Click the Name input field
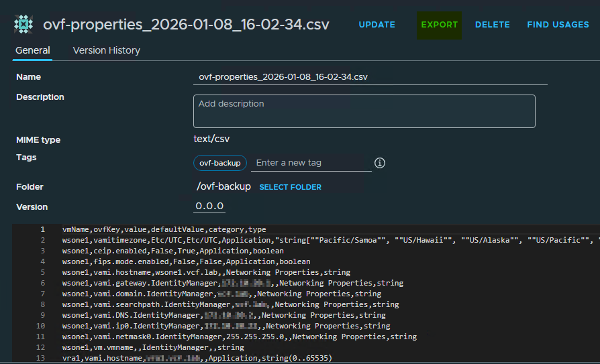This screenshot has height=364, width=600. pos(370,77)
